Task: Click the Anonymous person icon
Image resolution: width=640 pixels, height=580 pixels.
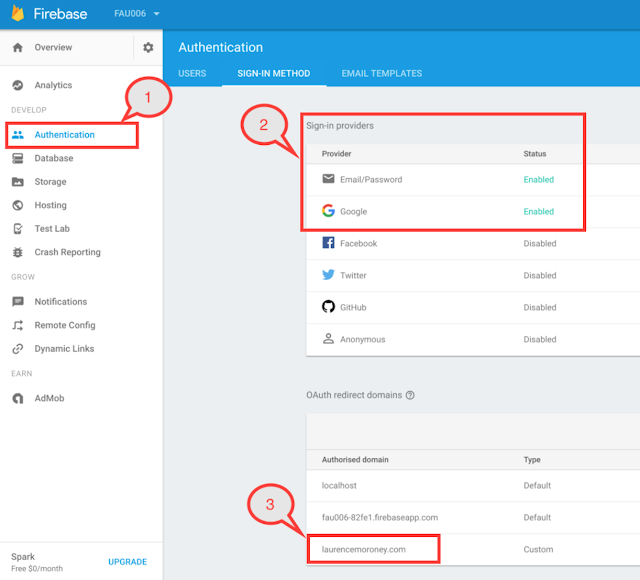Action: (x=328, y=339)
